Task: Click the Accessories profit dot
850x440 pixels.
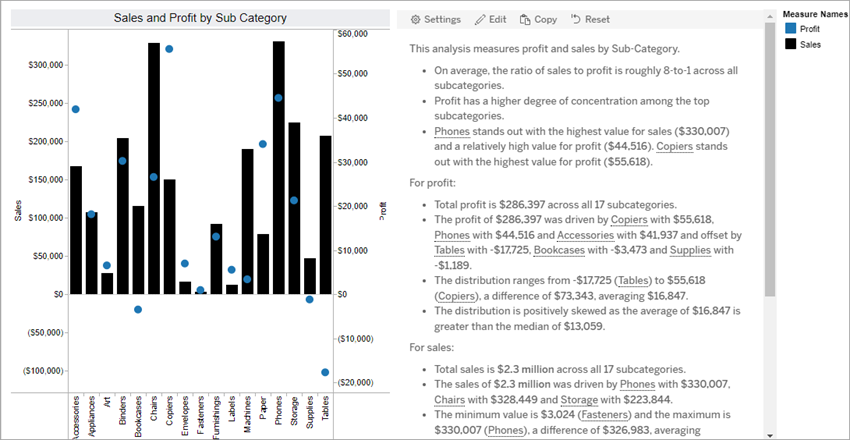Action: pos(76,109)
